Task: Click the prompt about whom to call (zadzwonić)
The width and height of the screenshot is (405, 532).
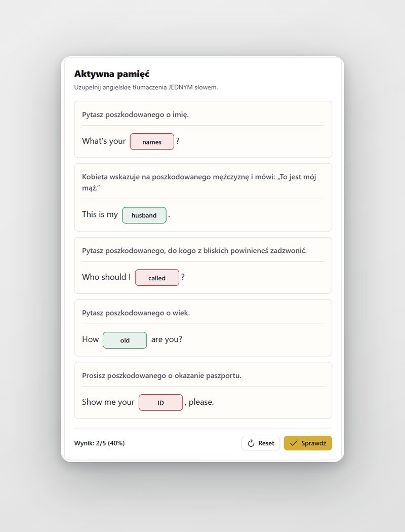Action: [x=194, y=251]
